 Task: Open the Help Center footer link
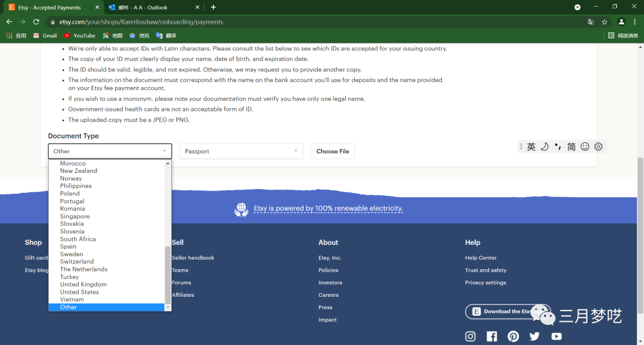[481, 258]
